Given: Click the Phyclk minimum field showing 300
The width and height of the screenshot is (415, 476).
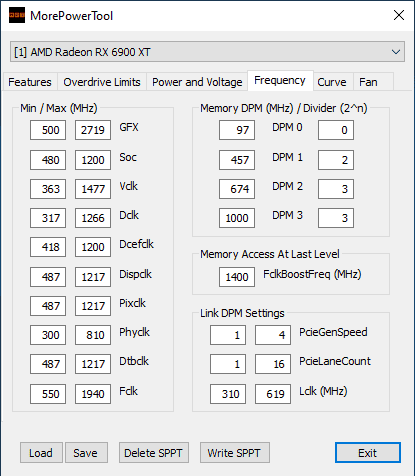Looking at the screenshot, I should click(48, 335).
